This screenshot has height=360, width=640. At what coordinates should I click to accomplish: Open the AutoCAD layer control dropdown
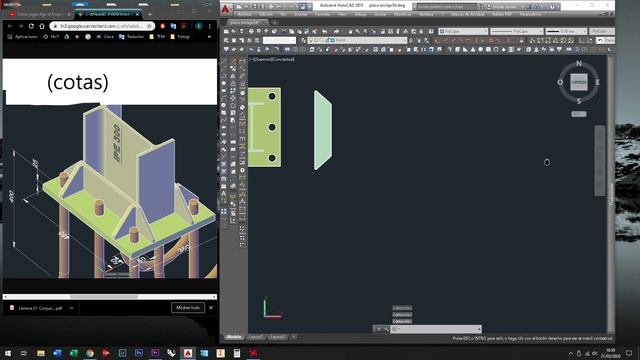point(358,40)
